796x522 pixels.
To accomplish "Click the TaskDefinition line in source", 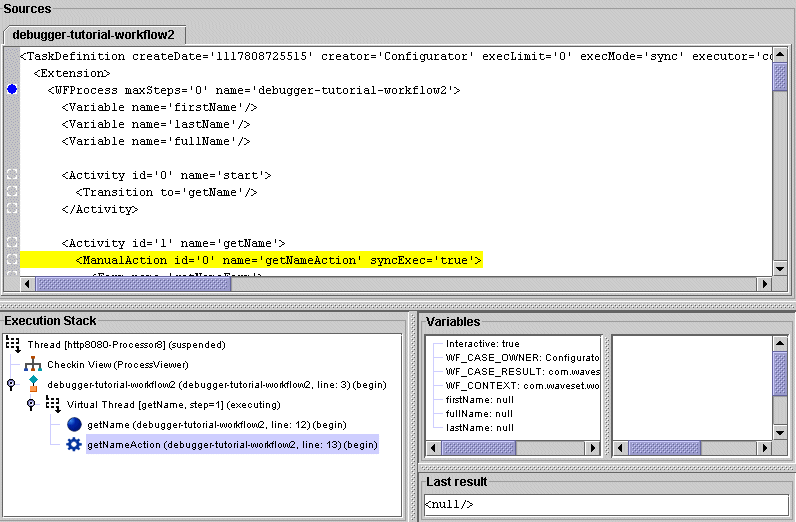I will point(396,56).
